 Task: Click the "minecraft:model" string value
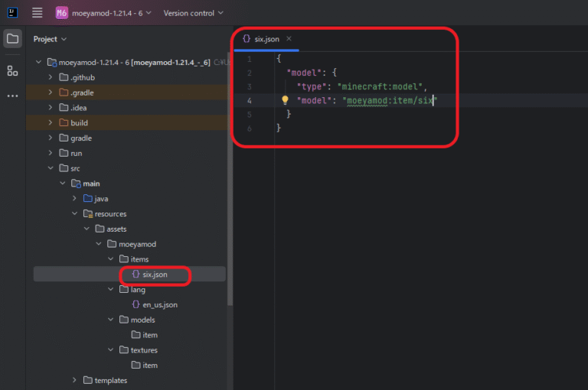coord(380,86)
